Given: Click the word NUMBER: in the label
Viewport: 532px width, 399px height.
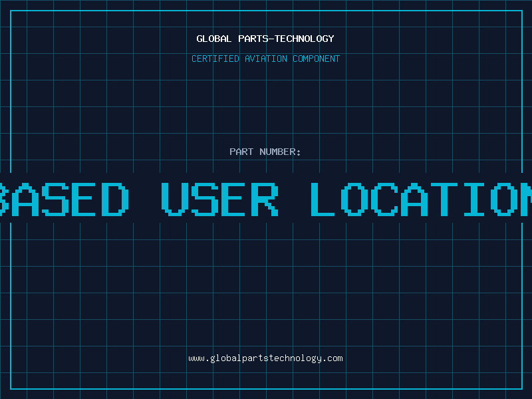Looking at the screenshot, I should coord(280,152).
